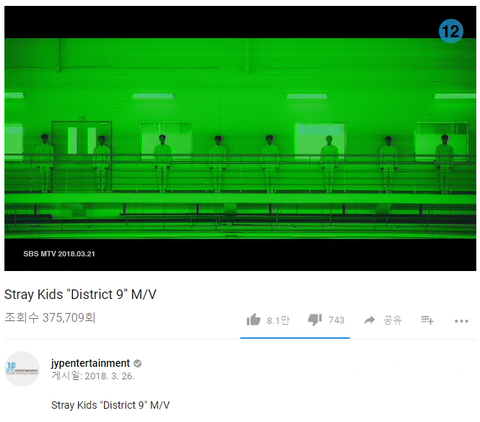Click the publish date 2018. 3. 26.
The width and height of the screenshot is (480, 422).
coord(109,376)
